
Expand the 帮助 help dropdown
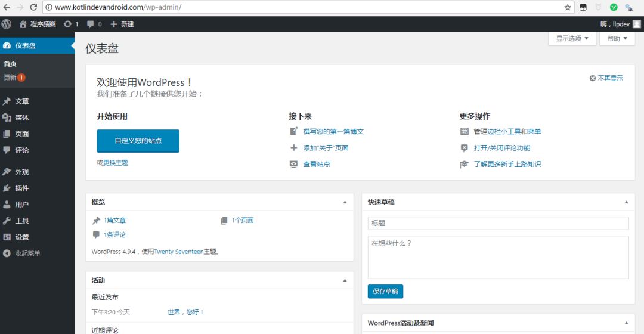click(x=617, y=38)
